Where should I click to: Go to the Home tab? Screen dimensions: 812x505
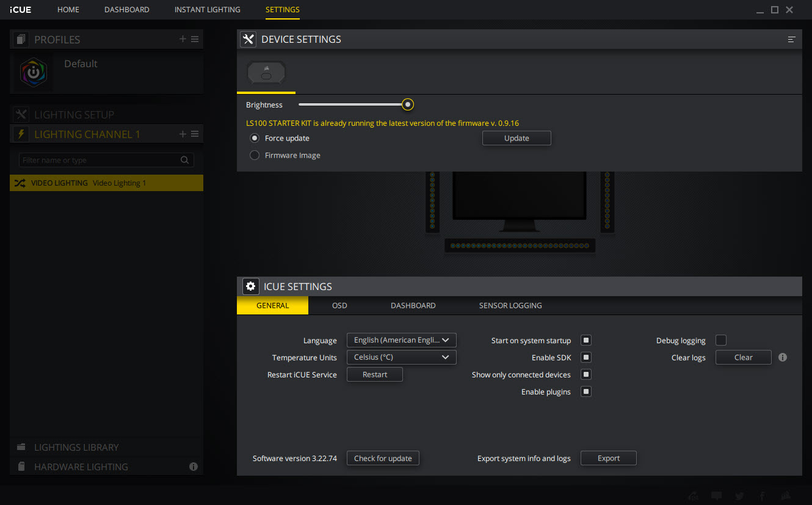pos(68,10)
